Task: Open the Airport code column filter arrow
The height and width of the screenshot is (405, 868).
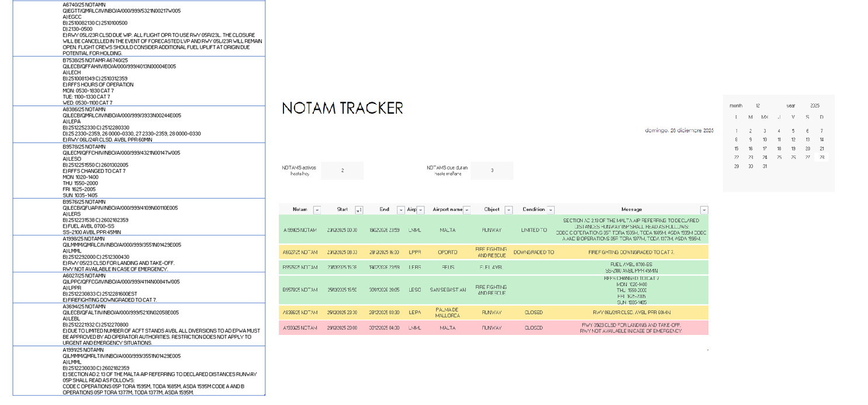Action: click(x=420, y=210)
